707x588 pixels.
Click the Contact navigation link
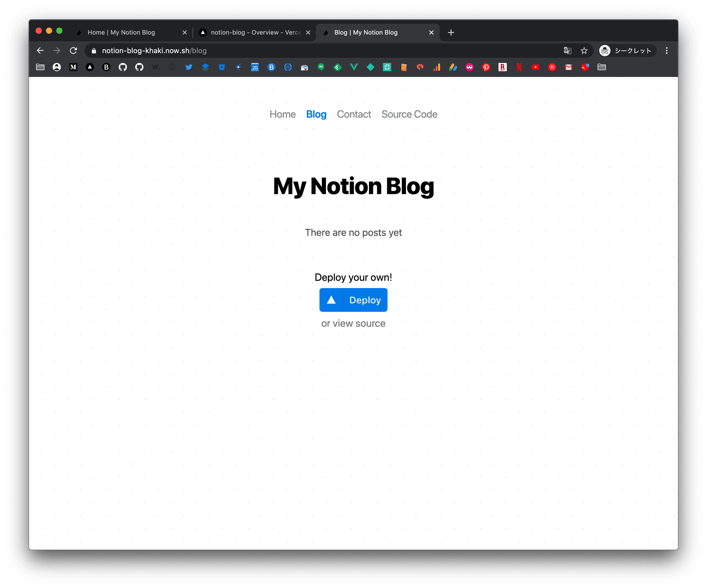point(353,114)
